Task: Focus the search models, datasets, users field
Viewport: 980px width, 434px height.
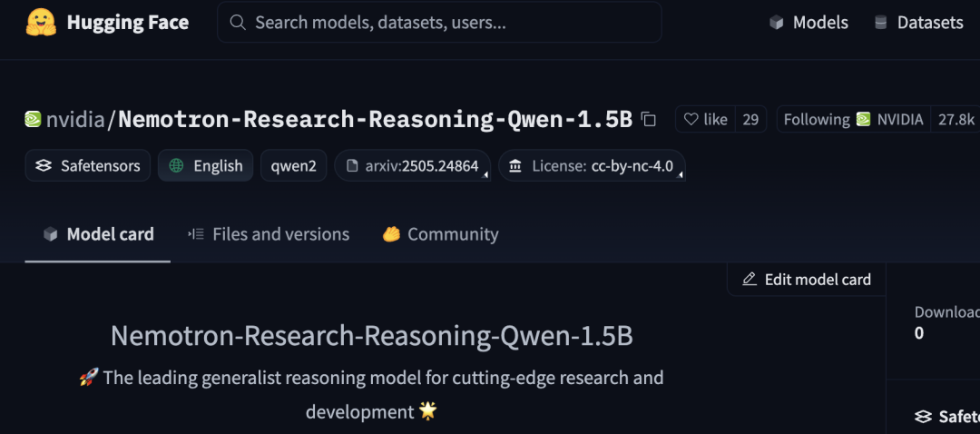Action: click(439, 23)
